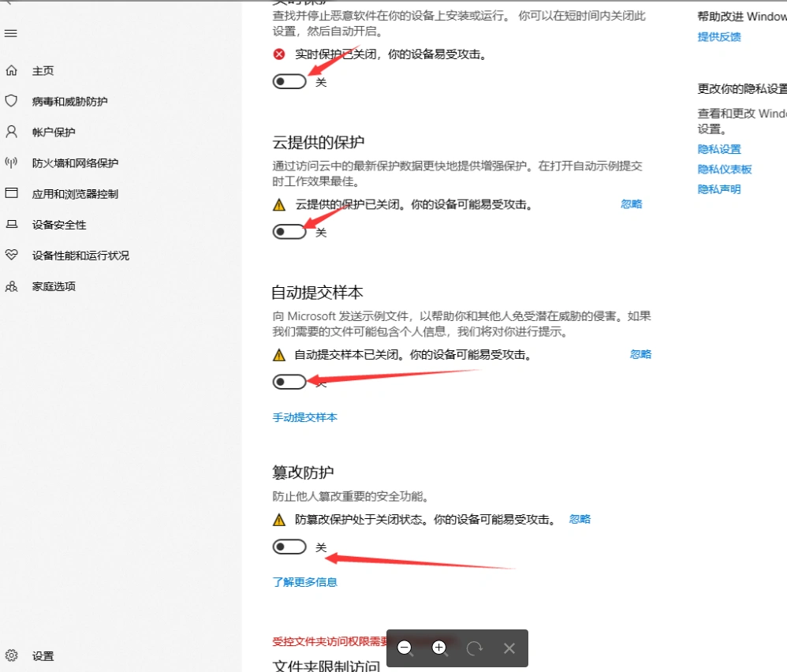Screen dimensions: 787x672
Task: Enable the 云提供的保护 toggle
Action: tap(289, 231)
